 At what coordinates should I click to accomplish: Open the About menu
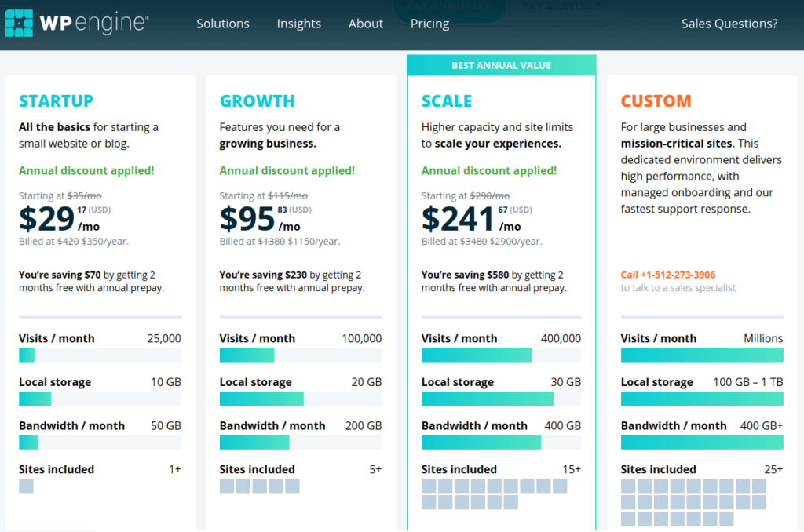(x=366, y=24)
